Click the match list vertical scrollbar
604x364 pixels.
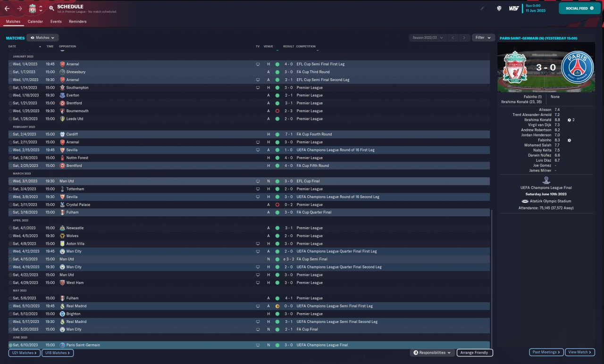coord(491,279)
